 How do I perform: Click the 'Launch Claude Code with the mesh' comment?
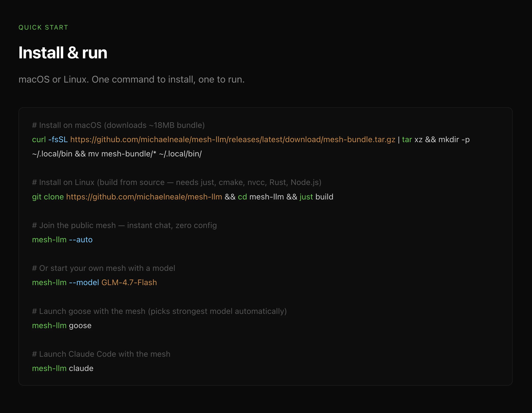(101, 354)
